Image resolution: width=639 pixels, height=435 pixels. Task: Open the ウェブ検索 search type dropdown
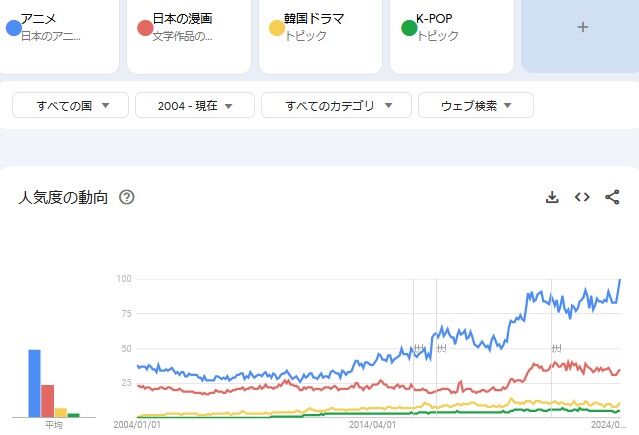[x=475, y=105]
